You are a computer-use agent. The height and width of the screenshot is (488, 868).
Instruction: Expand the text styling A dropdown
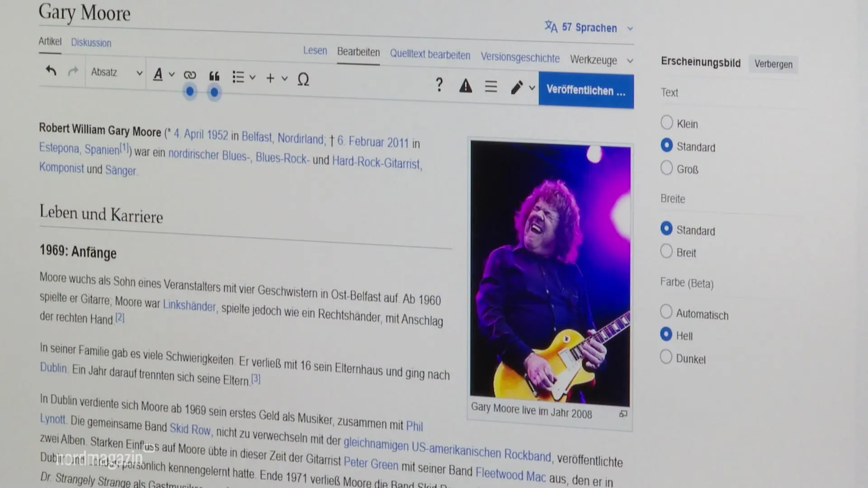[x=163, y=74]
